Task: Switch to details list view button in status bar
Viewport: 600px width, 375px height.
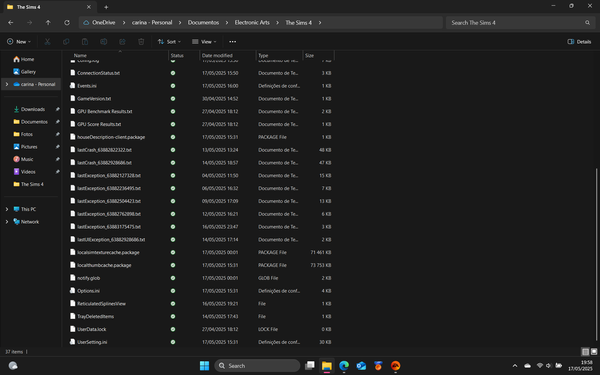Action: click(x=585, y=352)
